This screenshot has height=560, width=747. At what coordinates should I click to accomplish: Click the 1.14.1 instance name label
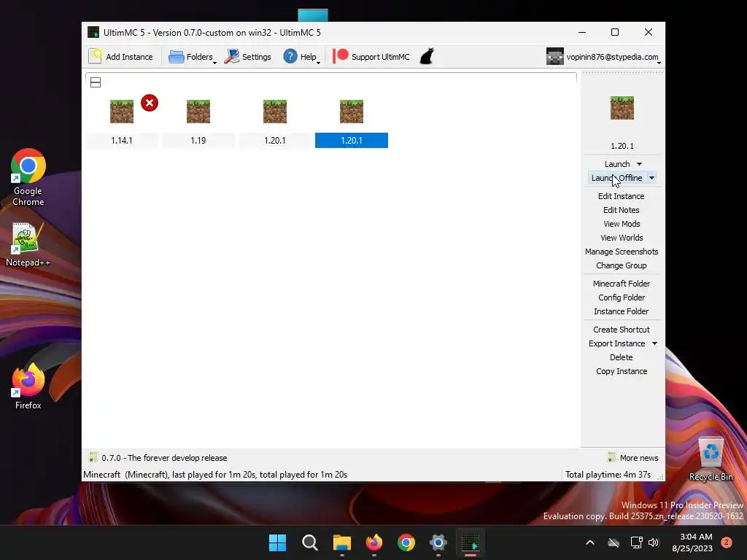pyautogui.click(x=122, y=141)
